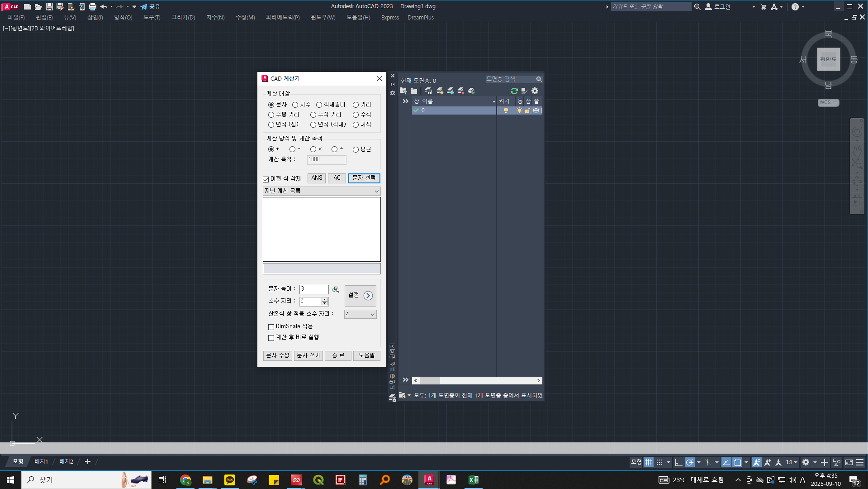The image size is (868, 489).
Task: Open the 편집(E) menu
Action: (x=44, y=18)
